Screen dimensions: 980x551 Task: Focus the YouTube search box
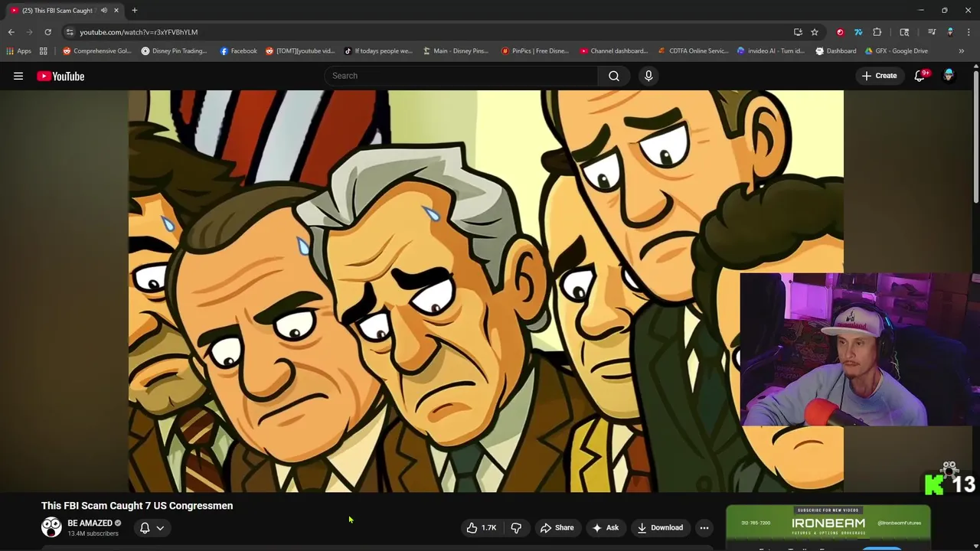(x=461, y=76)
